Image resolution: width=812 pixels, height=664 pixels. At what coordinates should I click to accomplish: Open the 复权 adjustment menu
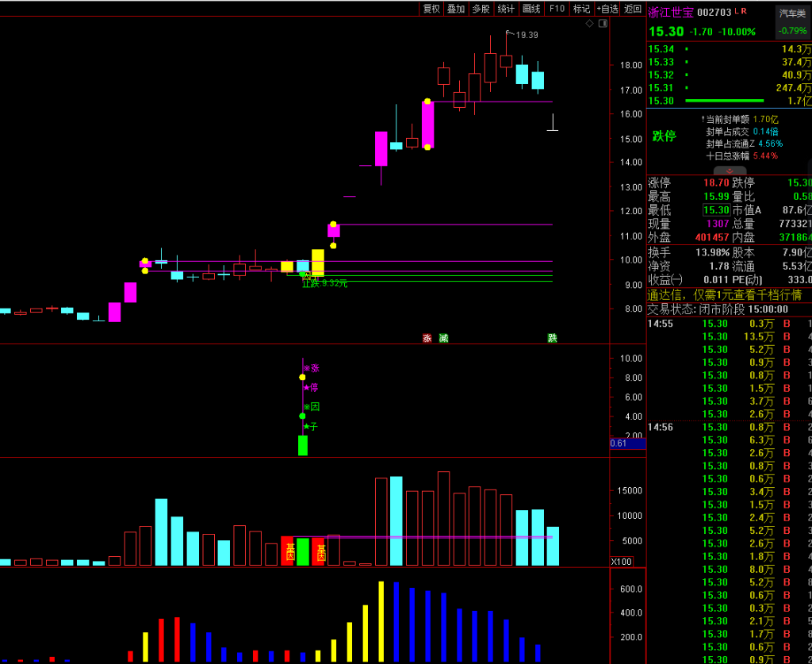click(431, 9)
